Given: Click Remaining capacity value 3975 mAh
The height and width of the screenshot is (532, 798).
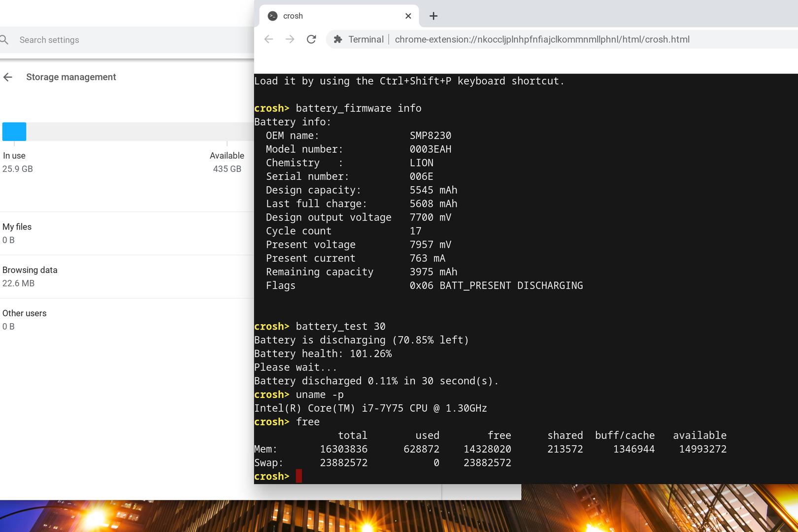Looking at the screenshot, I should point(433,272).
